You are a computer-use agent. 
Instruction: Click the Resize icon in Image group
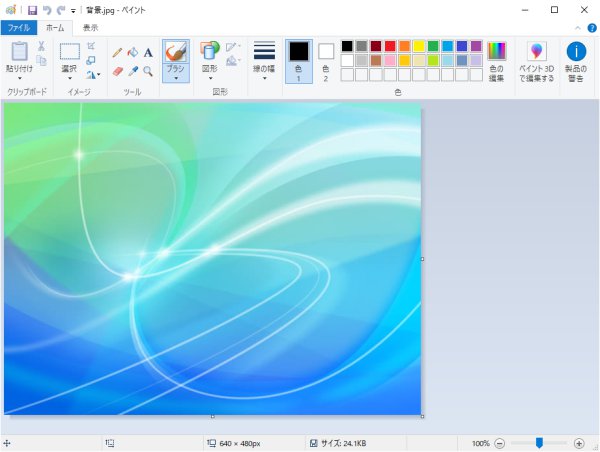pyautogui.click(x=91, y=60)
